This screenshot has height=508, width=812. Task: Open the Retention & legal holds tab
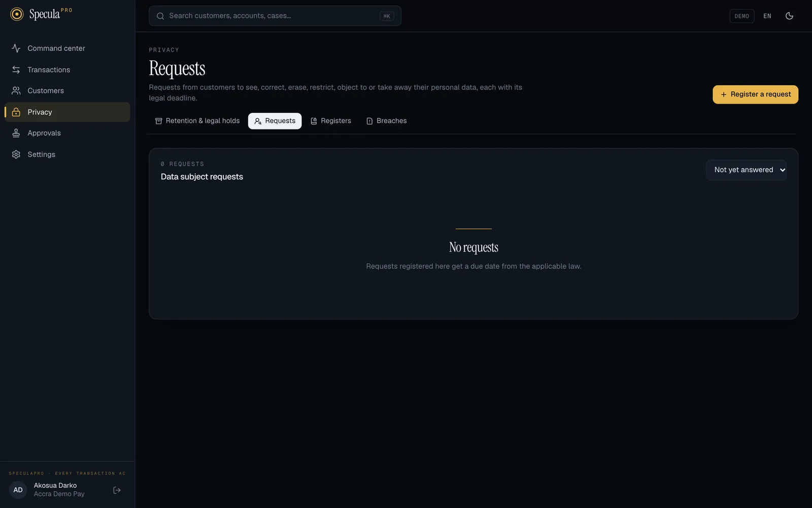tap(197, 121)
